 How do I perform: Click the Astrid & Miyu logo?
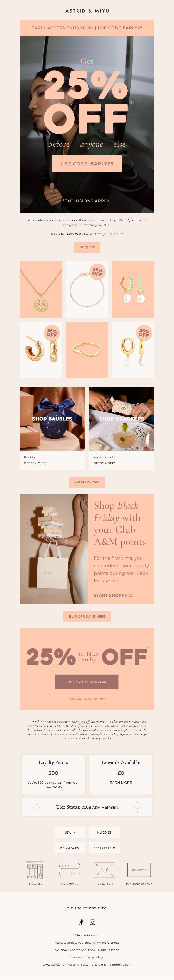(x=87, y=11)
